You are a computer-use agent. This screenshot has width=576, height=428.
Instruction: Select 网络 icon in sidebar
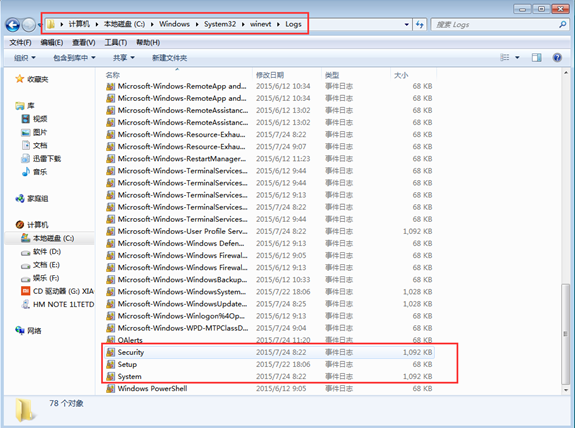coord(19,330)
